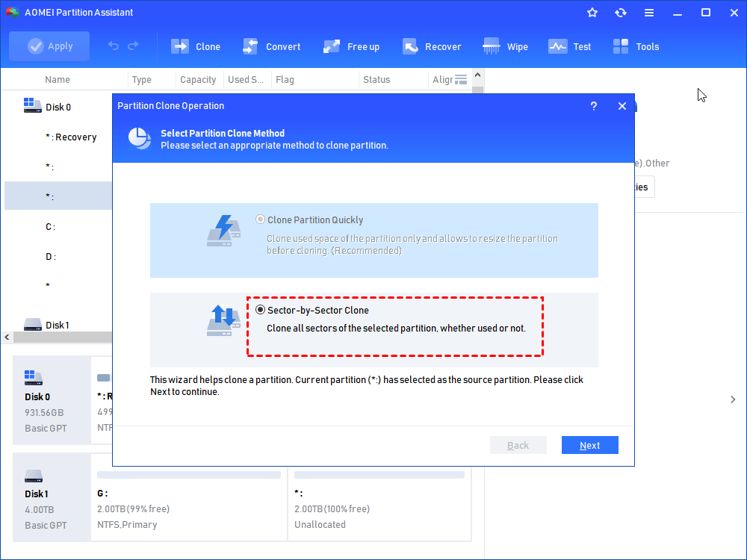Open help for Partition Clone Operation dialog
Screen dimensions: 747x560
point(594,106)
